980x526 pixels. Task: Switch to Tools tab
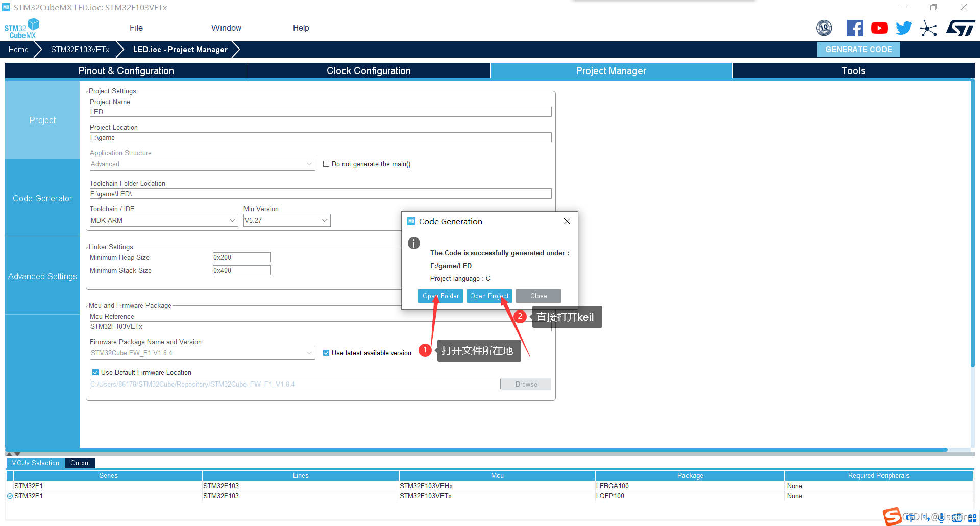click(x=853, y=70)
